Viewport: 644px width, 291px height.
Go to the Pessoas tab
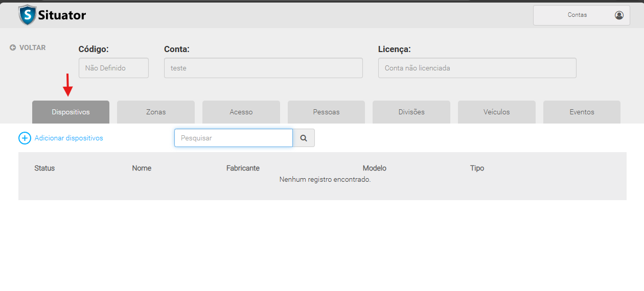click(x=326, y=112)
